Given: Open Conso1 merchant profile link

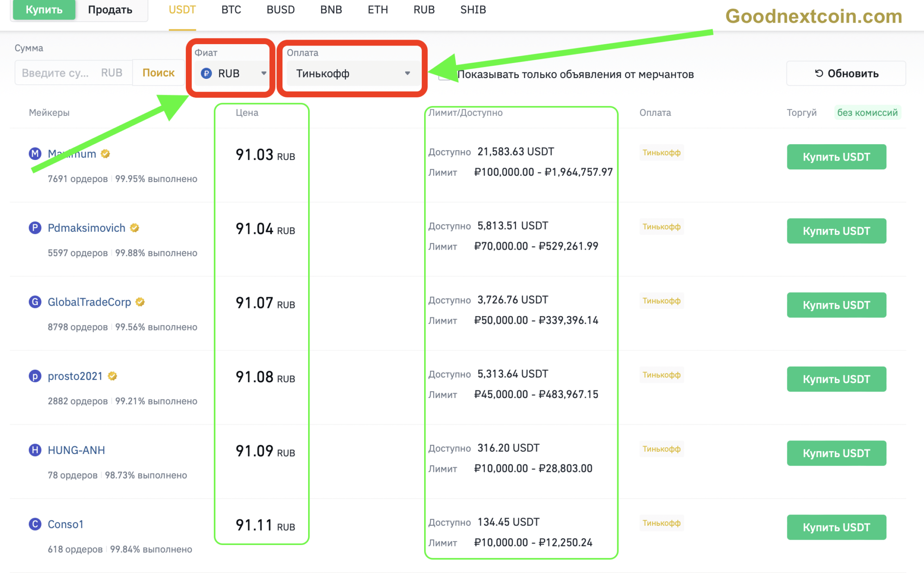Looking at the screenshot, I should click(x=65, y=524).
